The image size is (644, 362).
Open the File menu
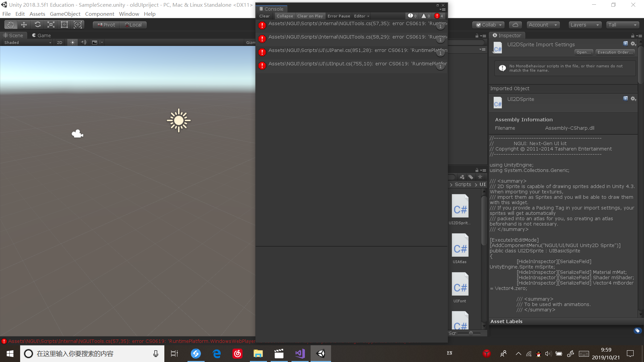pyautogui.click(x=6, y=14)
